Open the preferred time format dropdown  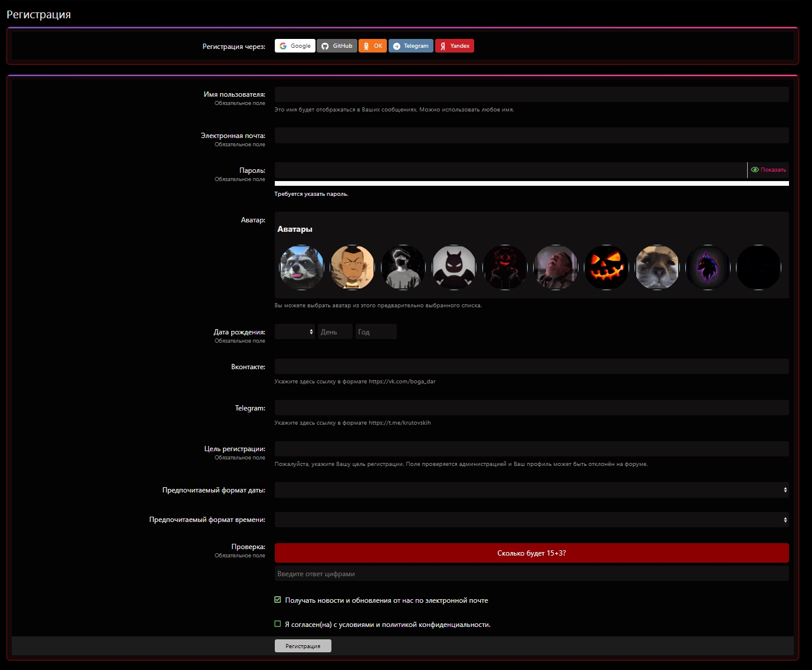531,520
